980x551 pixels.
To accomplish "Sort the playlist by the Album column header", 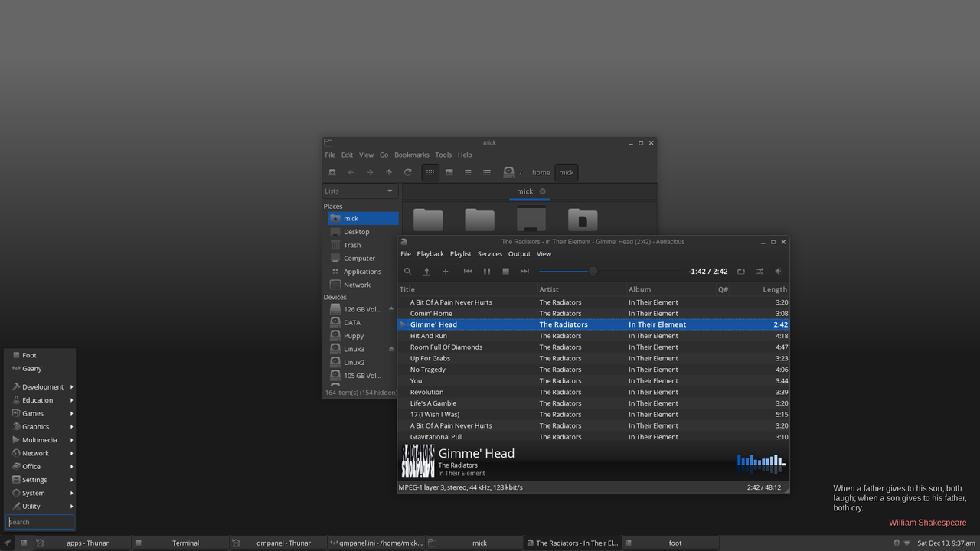I will point(671,289).
